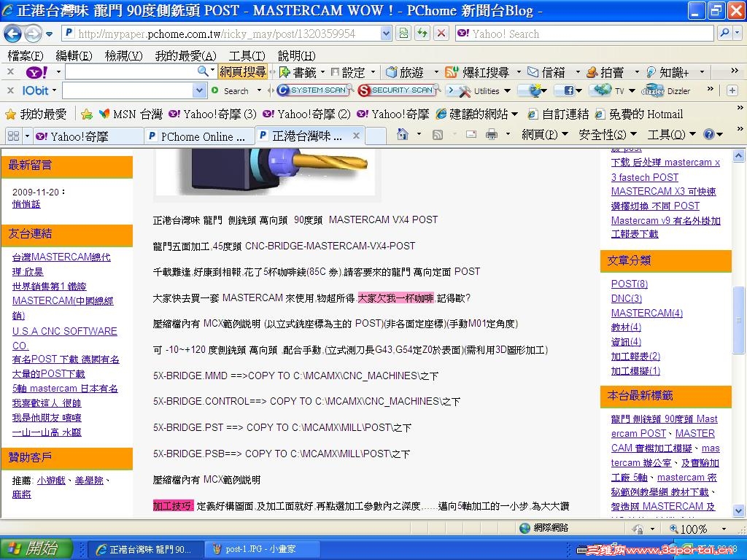Click the Yahoo! Search magnifier icon
747x560 pixels.
click(724, 34)
